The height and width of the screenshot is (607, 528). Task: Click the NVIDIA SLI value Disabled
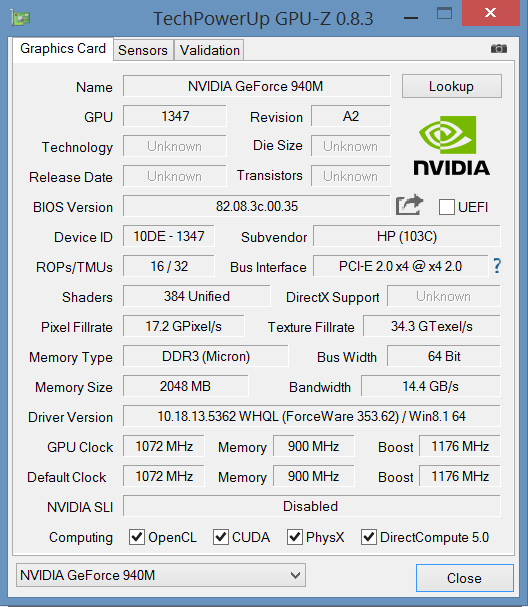click(x=312, y=506)
